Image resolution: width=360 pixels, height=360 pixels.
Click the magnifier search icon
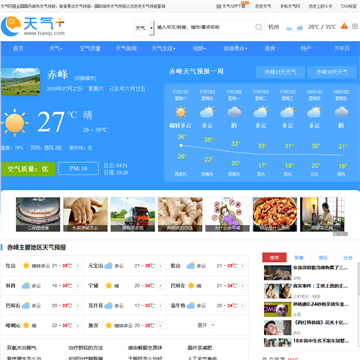tap(259, 27)
